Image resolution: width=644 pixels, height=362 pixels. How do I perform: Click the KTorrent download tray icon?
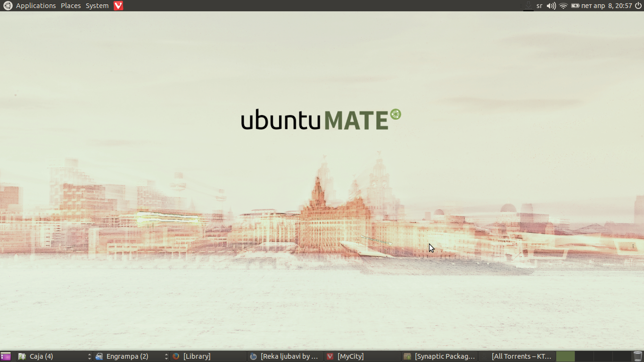(x=528, y=6)
